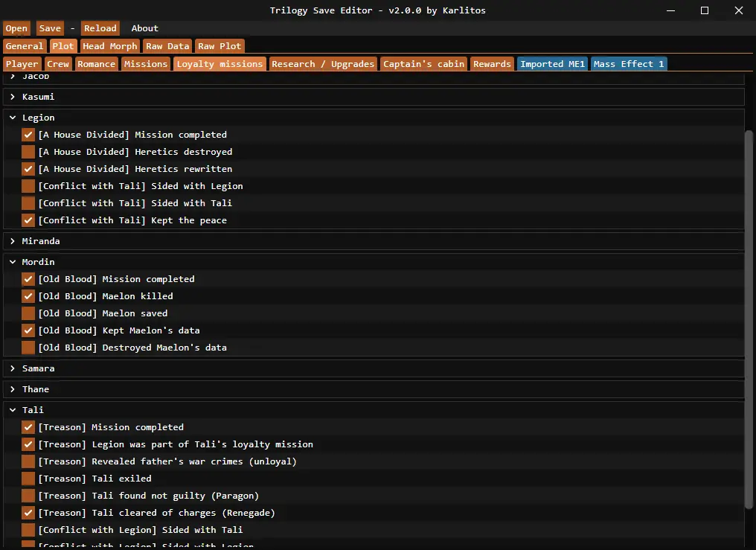The width and height of the screenshot is (756, 550).
Task: Select the Plot tab
Action: click(x=63, y=46)
